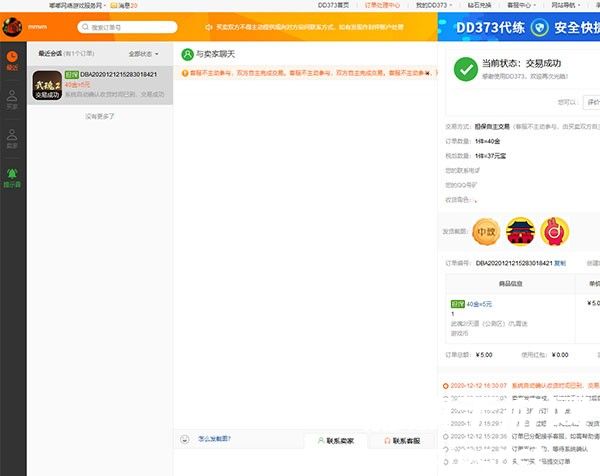Switch to the 联系卖家 tab

click(336, 440)
